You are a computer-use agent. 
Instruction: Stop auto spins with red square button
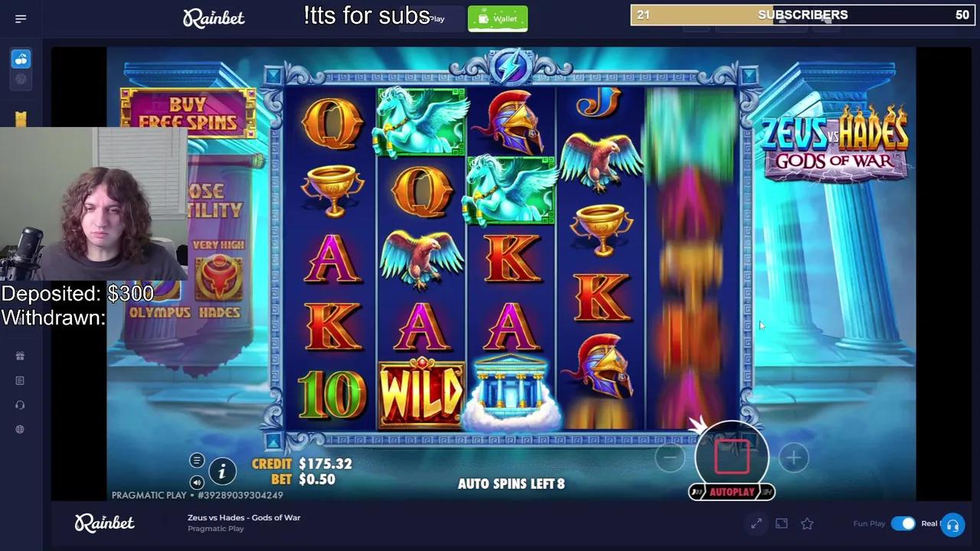click(733, 456)
